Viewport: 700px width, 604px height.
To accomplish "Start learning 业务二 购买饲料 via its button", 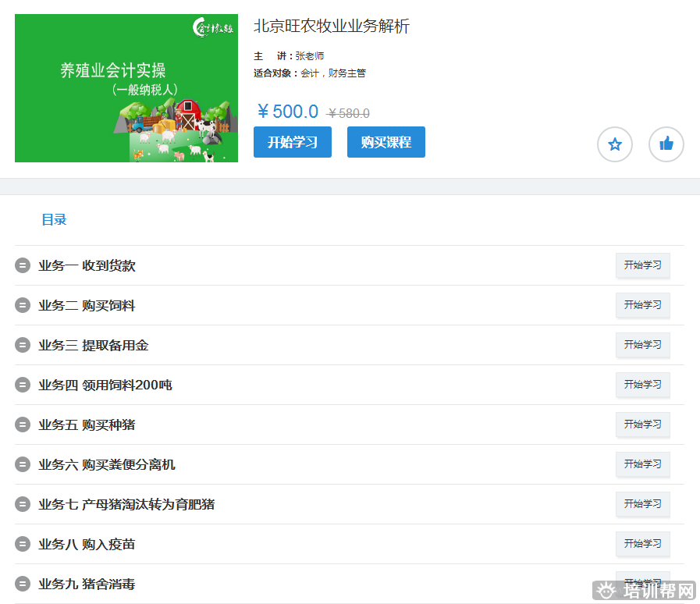I will point(643,305).
